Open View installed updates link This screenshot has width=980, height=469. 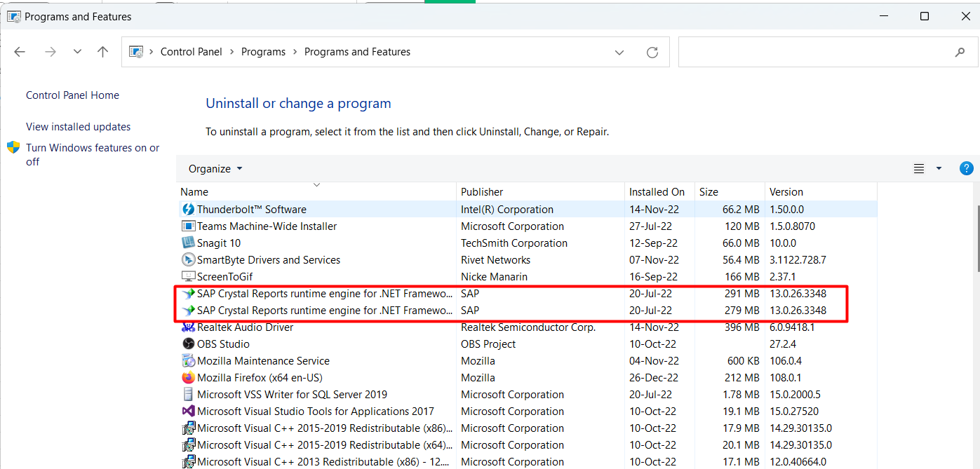click(x=78, y=127)
